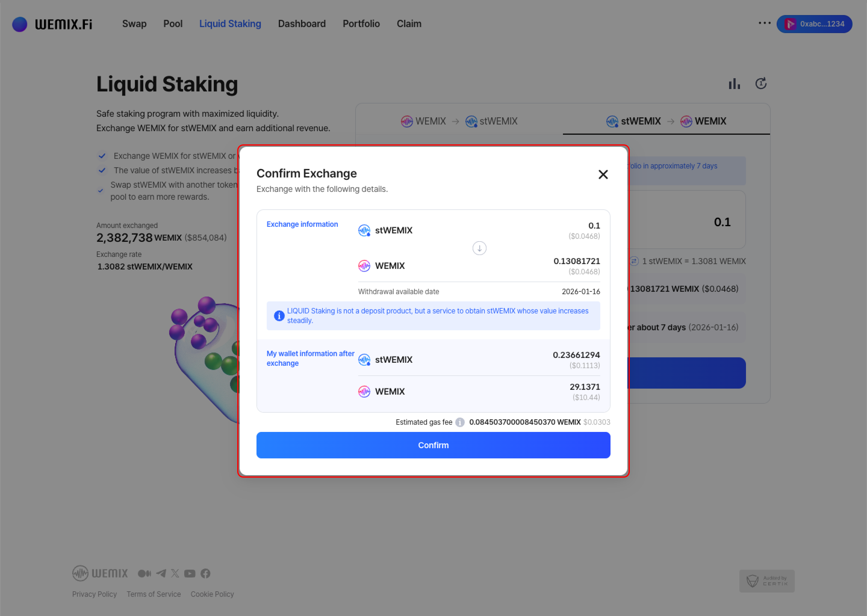Select the stWEMIX to WEMIX tab
This screenshot has width=867, height=616.
tap(666, 121)
